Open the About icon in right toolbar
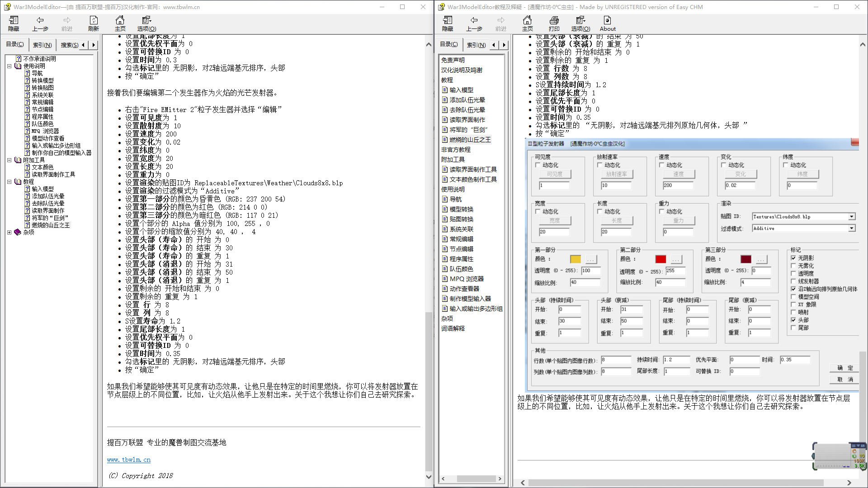Screen dimensions: 868x488 [x=608, y=23]
